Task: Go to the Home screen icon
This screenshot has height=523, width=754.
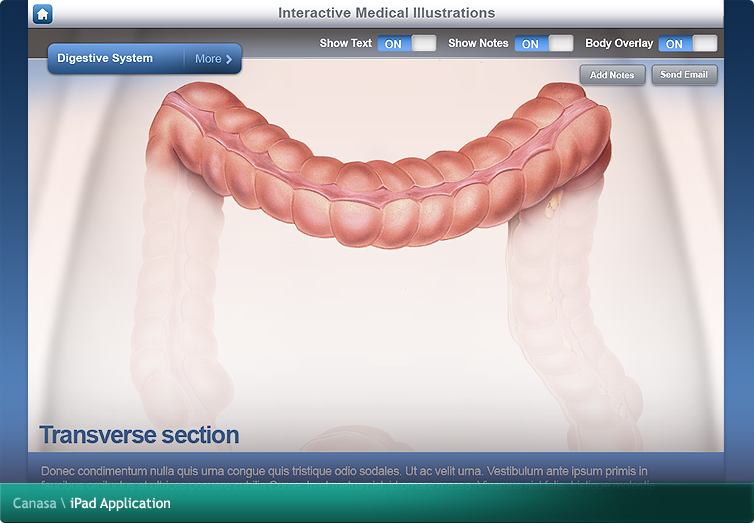Action: tap(42, 13)
